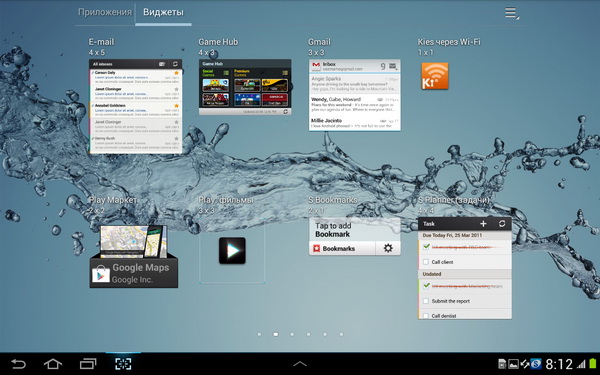Refresh the S Planner Task widget
The width and height of the screenshot is (600, 375).
tap(502, 224)
